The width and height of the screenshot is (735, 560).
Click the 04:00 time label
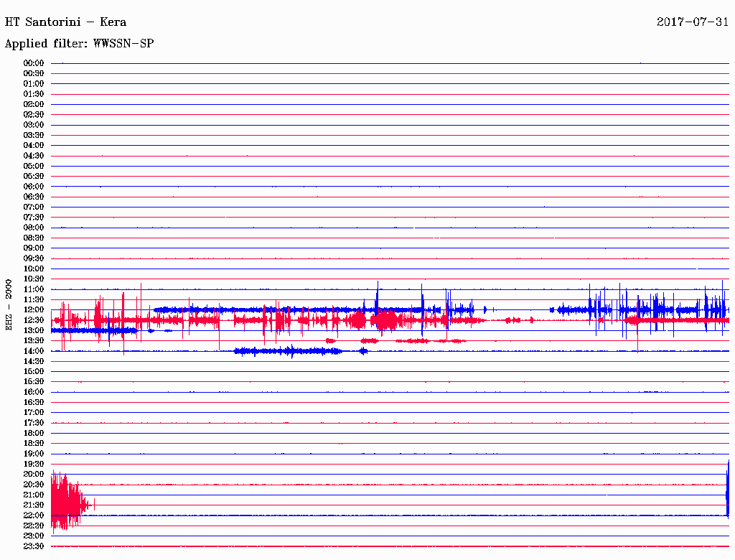34,146
